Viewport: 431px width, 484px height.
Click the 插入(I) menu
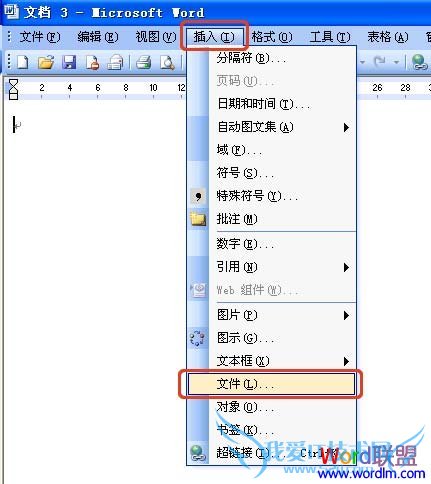pos(214,37)
